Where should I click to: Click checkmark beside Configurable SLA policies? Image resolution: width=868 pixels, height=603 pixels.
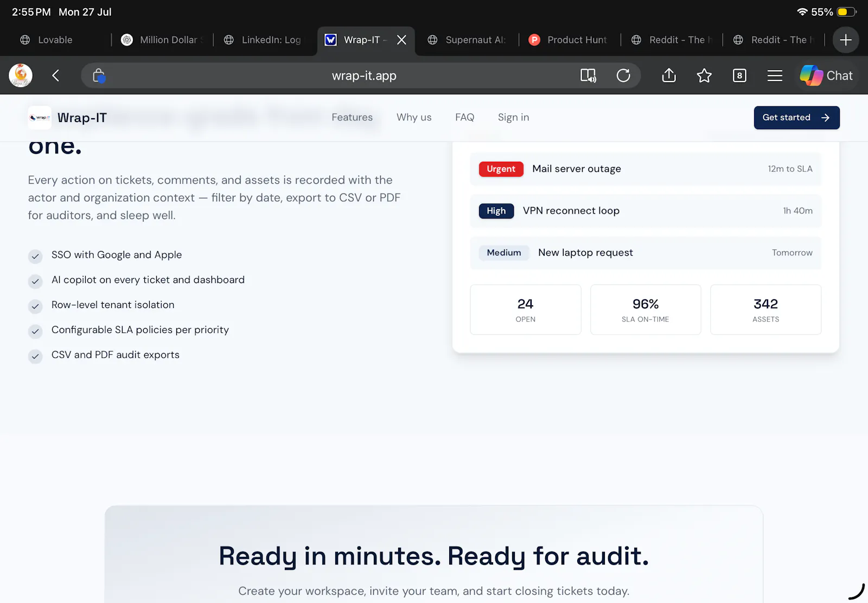pos(35,331)
